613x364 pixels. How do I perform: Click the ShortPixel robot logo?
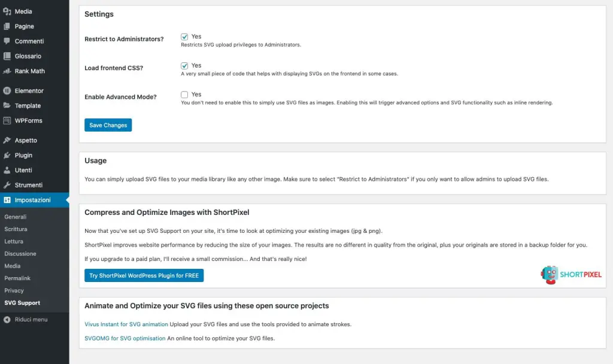pos(550,275)
